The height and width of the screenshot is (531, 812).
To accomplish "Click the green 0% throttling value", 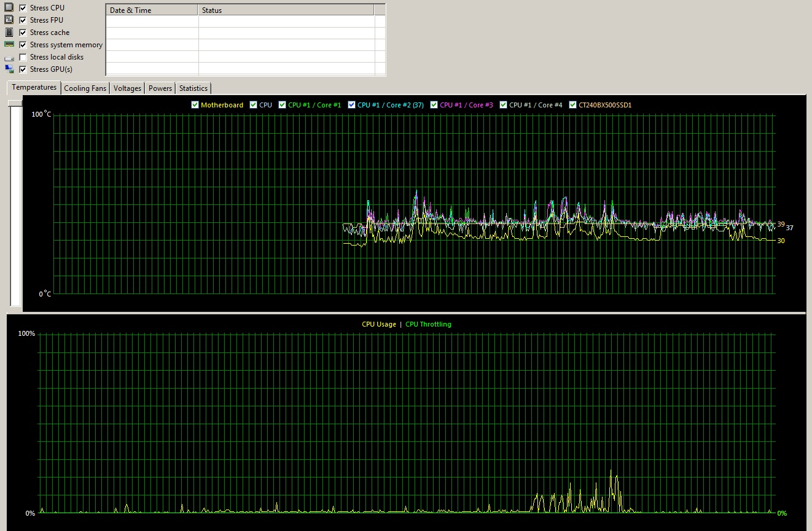I will 782,513.
